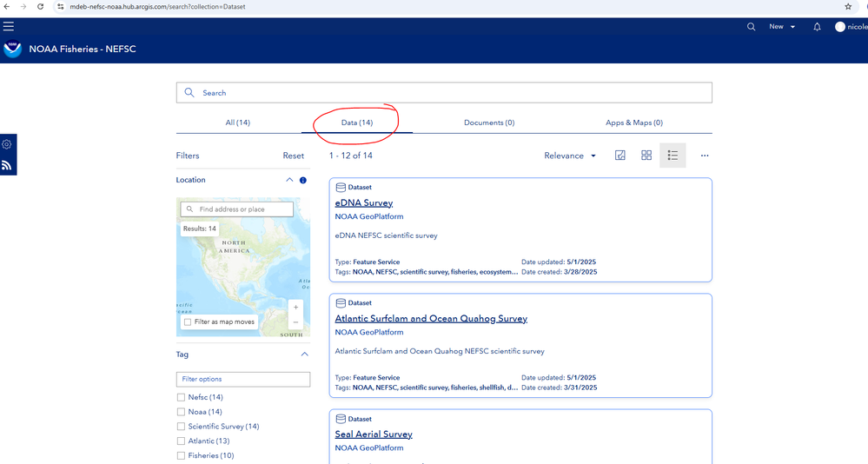This screenshot has width=868, height=464.
Task: Select the Apps & Maps (0) tab
Action: tap(633, 123)
